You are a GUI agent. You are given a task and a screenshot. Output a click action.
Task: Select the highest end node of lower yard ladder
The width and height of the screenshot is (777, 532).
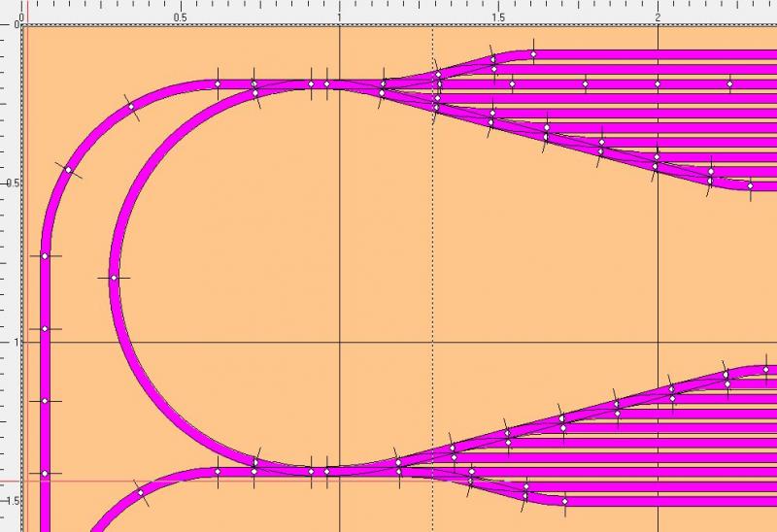[766, 370]
